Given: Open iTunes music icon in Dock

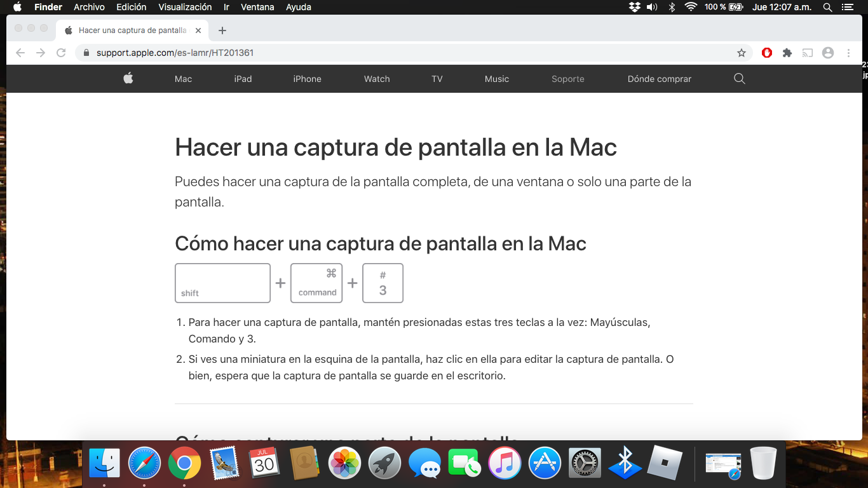Looking at the screenshot, I should tap(505, 463).
